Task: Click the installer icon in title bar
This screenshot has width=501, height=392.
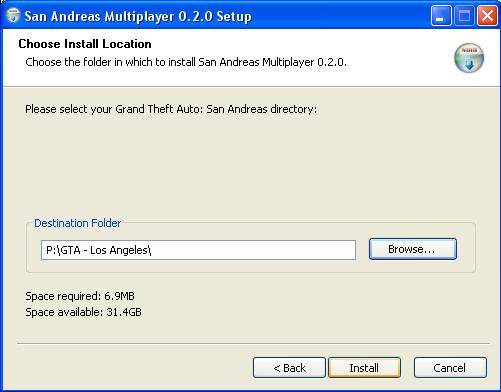Action: pos(13,16)
